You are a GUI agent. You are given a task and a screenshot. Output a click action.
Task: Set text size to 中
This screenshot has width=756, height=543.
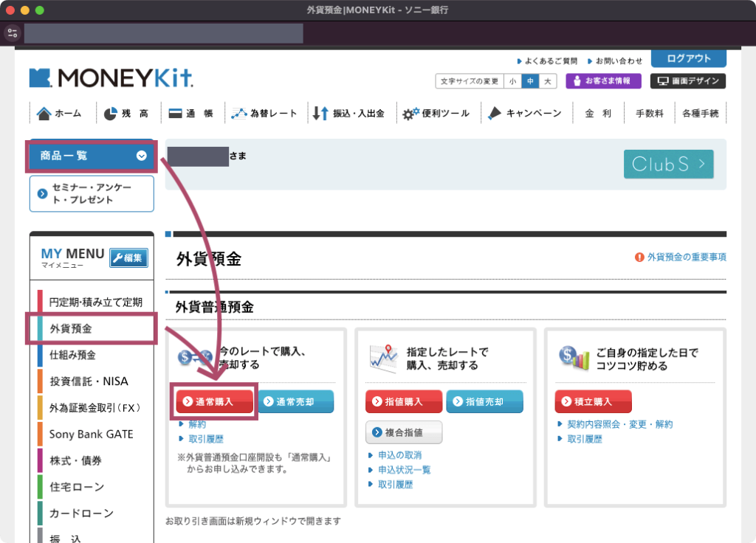point(530,81)
